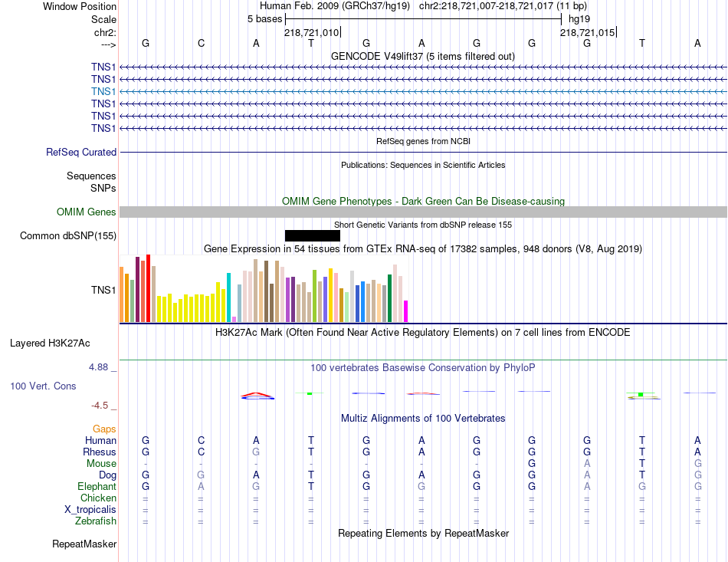Open the RefSeq Curated track label
Screen dimensions: 728x562
[81, 153]
